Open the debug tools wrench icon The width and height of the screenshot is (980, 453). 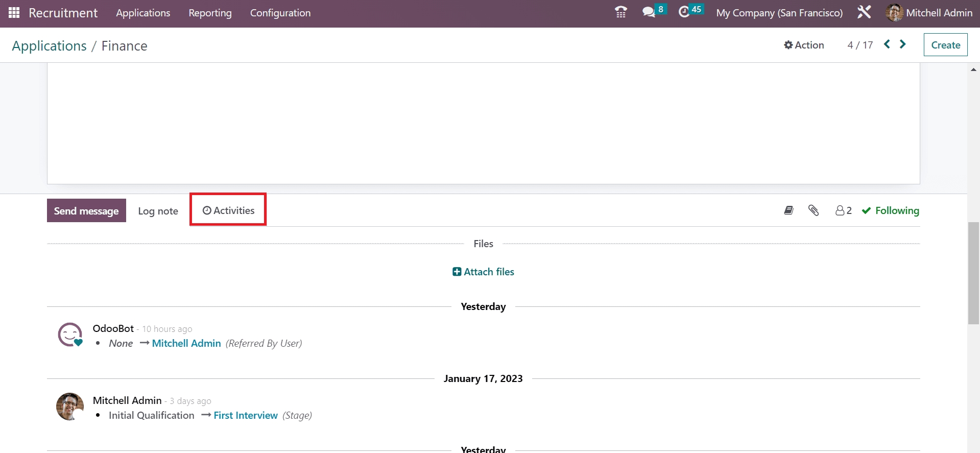(864, 12)
